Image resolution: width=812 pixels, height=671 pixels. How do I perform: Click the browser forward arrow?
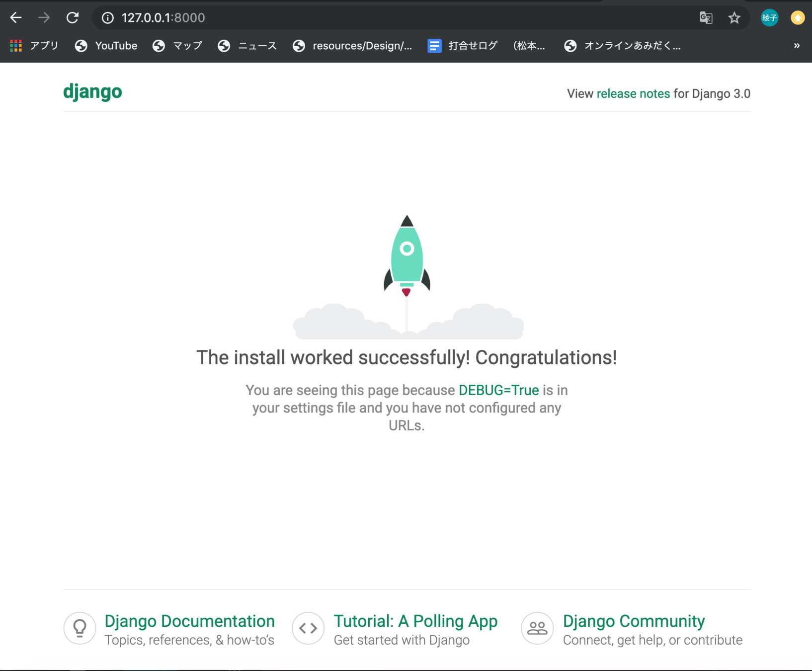44,18
